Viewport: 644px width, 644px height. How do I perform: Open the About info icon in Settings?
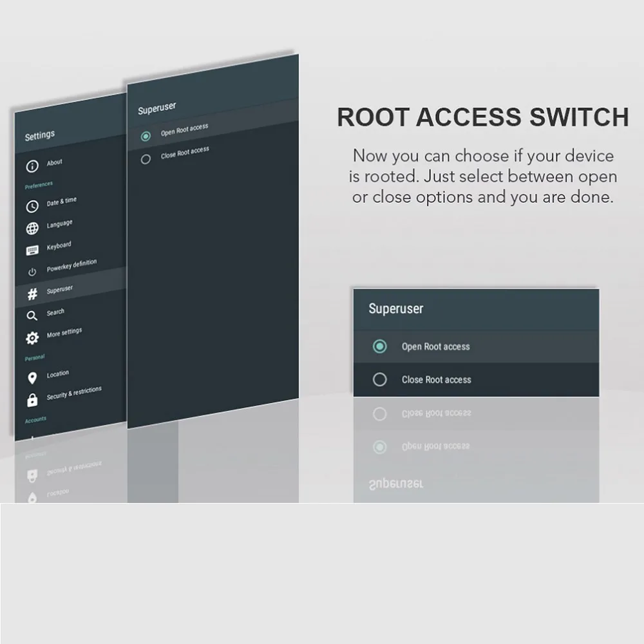(x=32, y=166)
